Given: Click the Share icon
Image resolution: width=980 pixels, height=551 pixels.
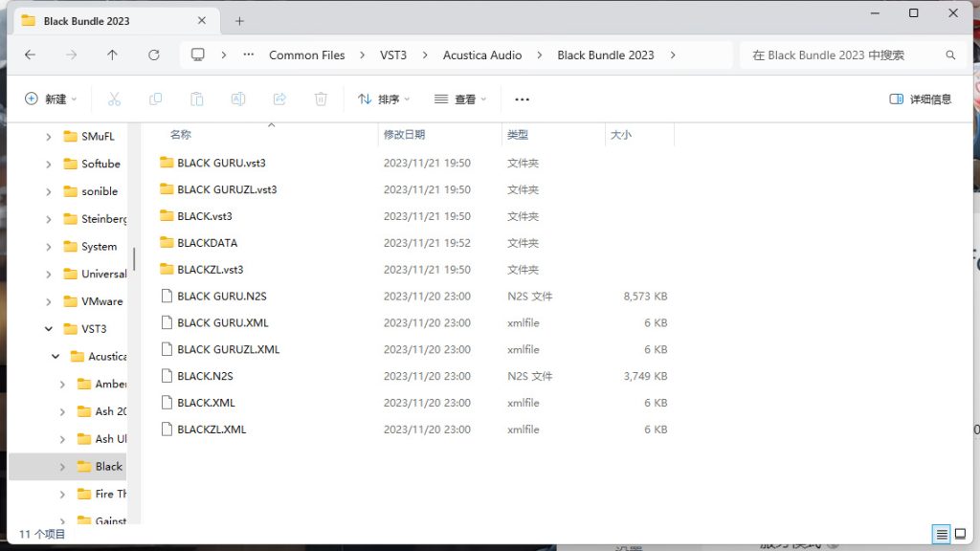Looking at the screenshot, I should [x=278, y=99].
